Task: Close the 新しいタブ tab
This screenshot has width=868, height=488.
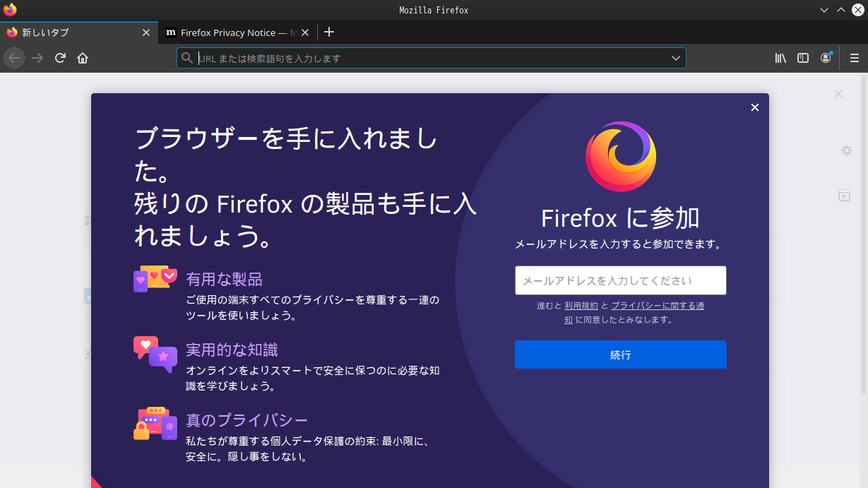Action: pos(146,32)
